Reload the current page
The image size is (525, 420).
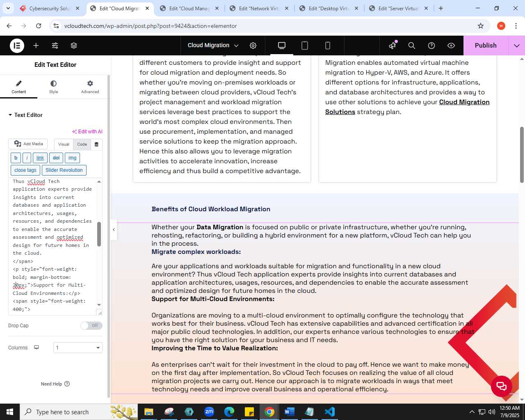[x=39, y=26]
